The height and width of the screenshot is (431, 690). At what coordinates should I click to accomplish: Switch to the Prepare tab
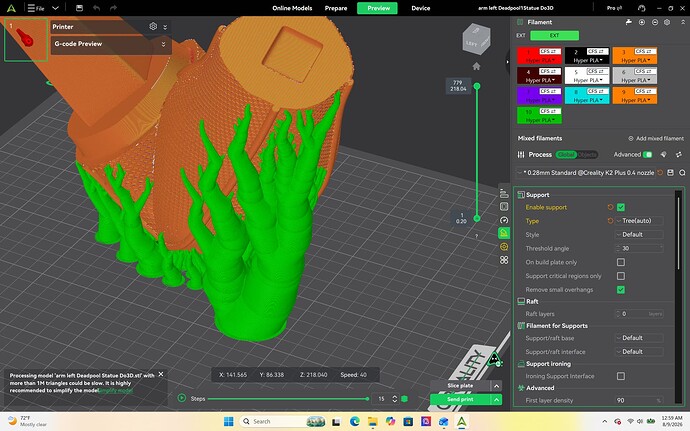click(x=336, y=8)
